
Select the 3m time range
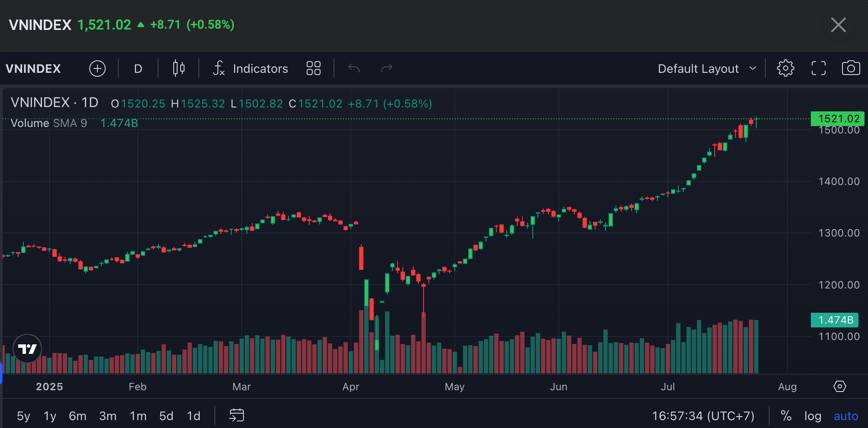coord(108,416)
